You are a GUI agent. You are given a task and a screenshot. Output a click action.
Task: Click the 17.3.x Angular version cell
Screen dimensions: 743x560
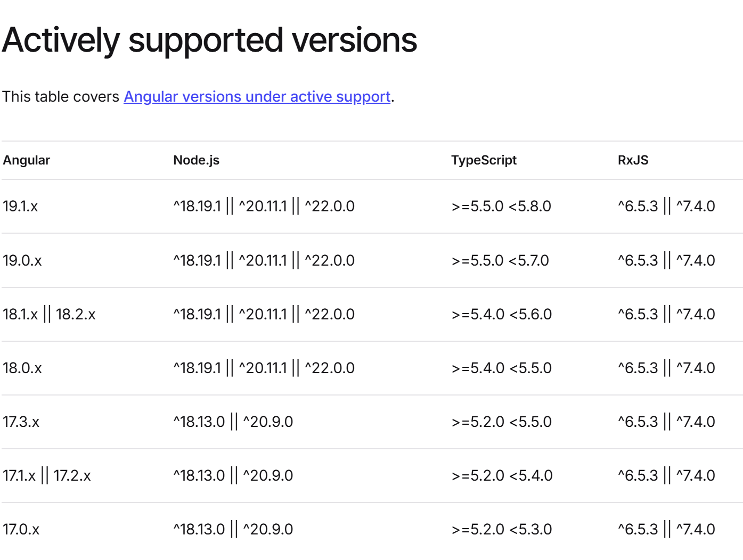pos(21,422)
